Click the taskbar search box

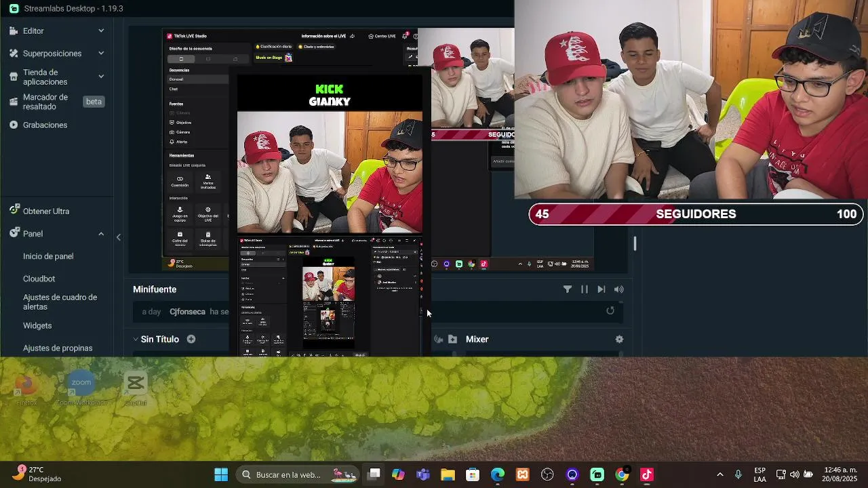point(298,474)
